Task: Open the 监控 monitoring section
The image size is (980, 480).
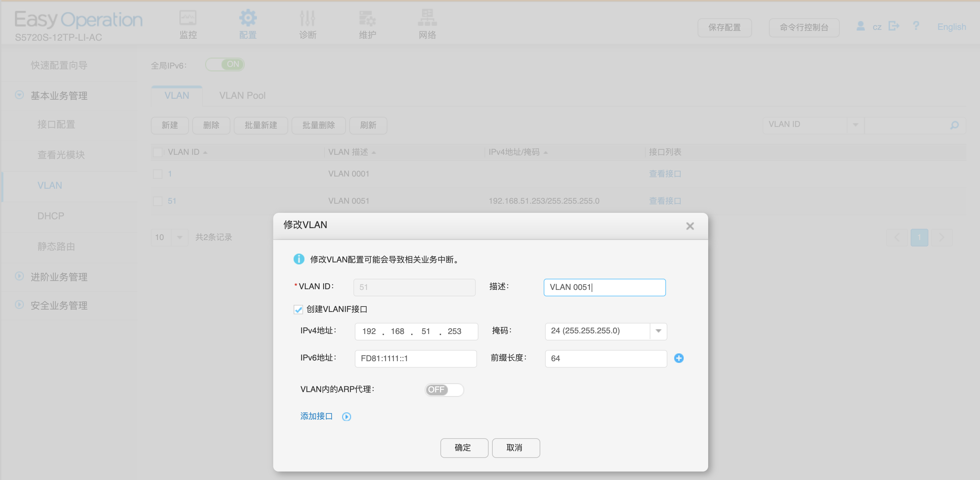Action: [188, 25]
